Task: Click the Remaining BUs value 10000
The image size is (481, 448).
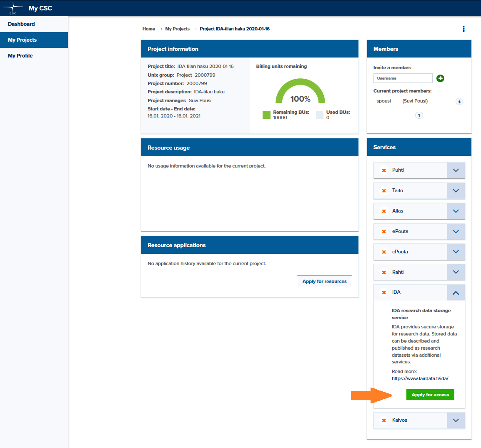Action: pos(280,118)
